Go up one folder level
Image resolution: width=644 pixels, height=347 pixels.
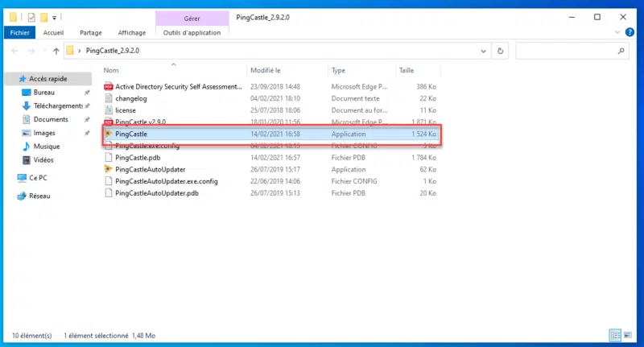(x=56, y=51)
